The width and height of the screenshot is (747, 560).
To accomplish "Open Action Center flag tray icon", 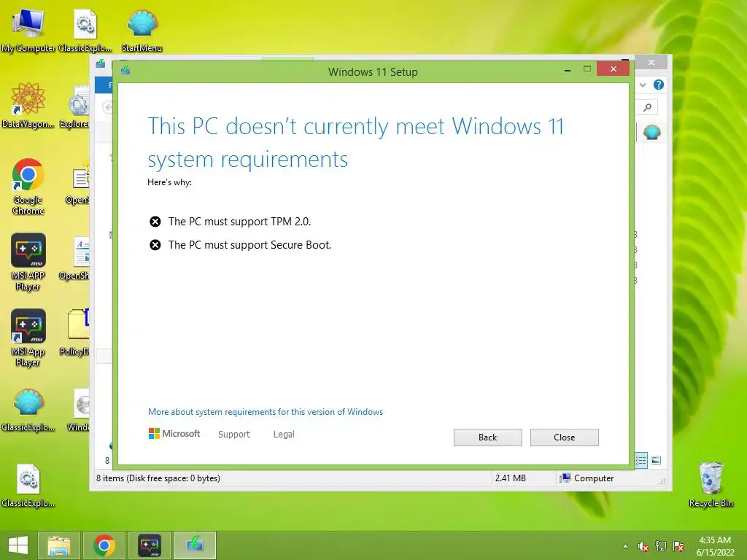I will click(678, 546).
